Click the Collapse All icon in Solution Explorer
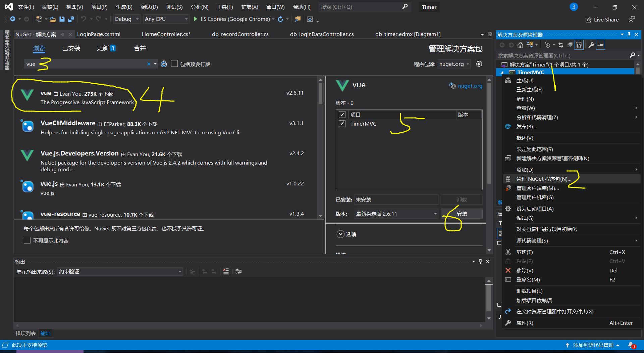This screenshot has height=353, width=644. (x=570, y=45)
